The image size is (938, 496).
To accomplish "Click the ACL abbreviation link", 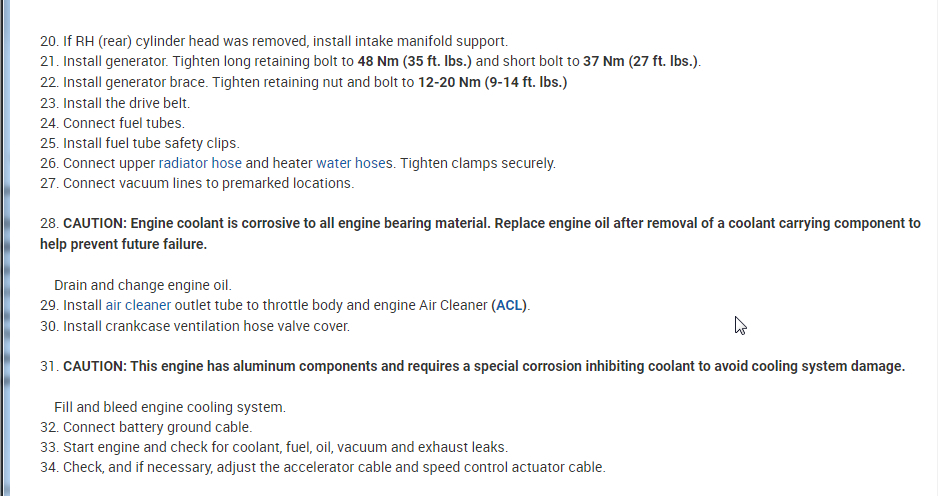I will (509, 305).
